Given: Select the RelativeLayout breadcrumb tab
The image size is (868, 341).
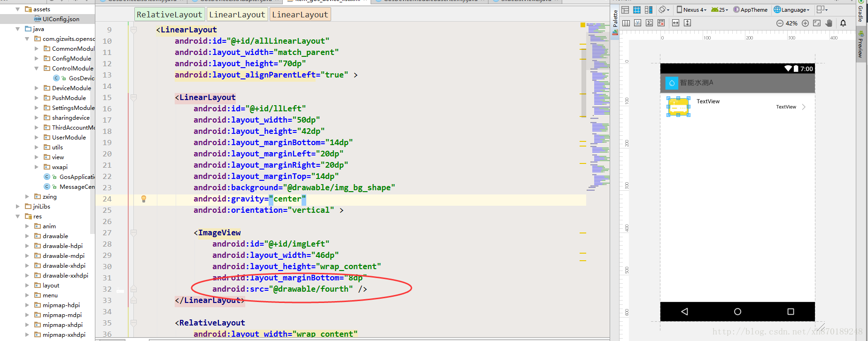Looking at the screenshot, I should point(170,15).
